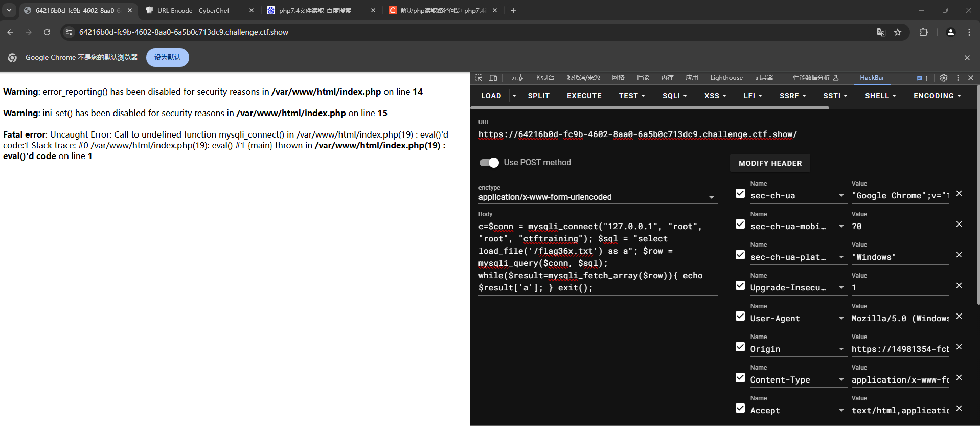This screenshot has height=426, width=980.
Task: Uncheck the sec-ch-ua header checkbox
Action: tap(740, 193)
